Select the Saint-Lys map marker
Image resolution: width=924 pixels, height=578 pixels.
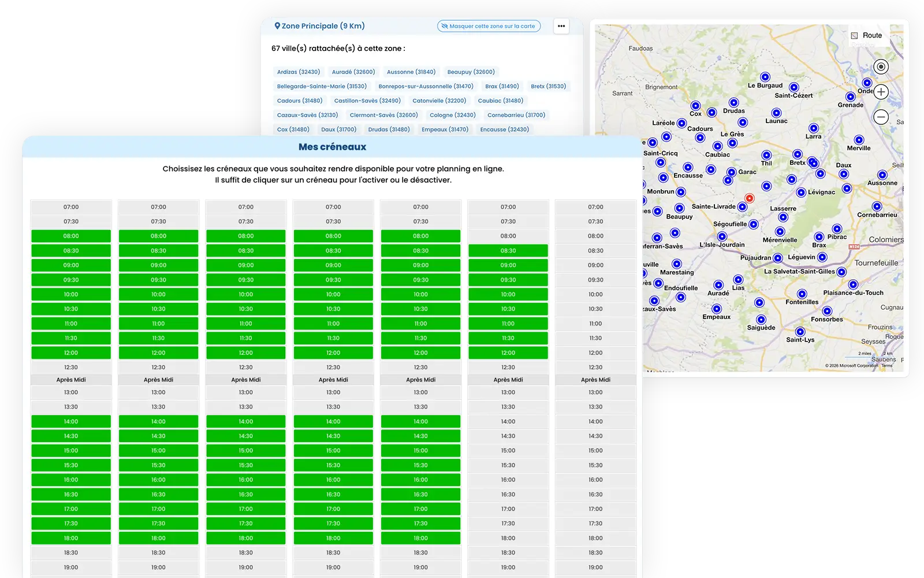pos(800,332)
